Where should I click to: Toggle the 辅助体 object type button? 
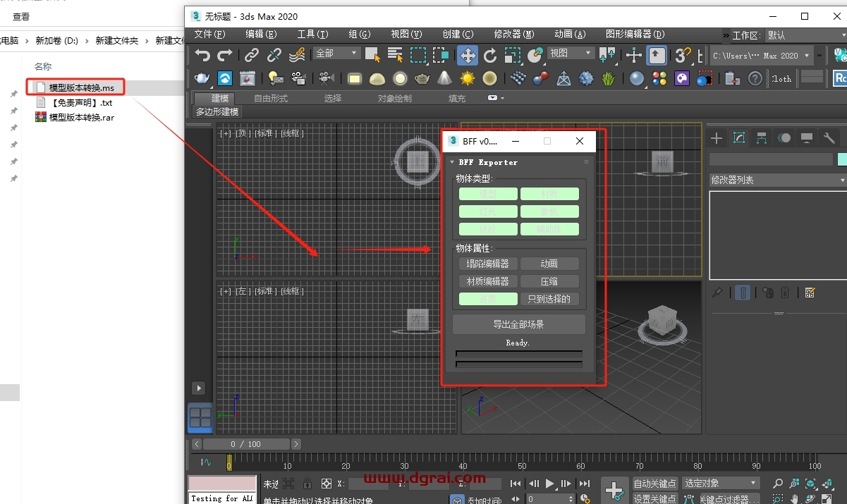[x=549, y=229]
